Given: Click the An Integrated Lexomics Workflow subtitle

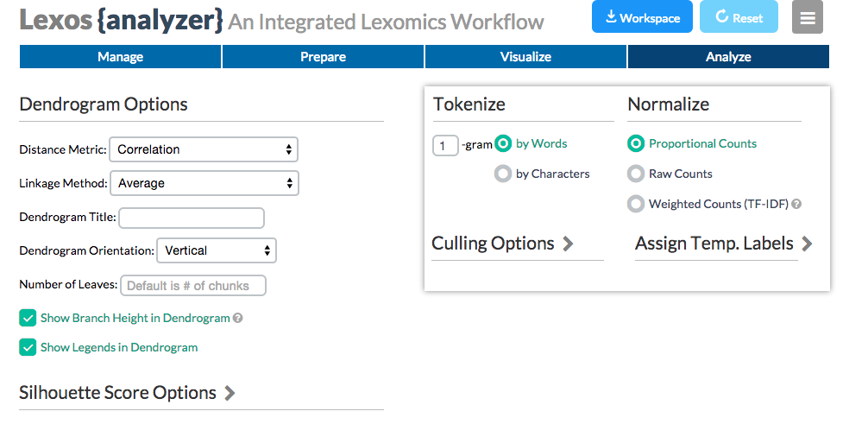Looking at the screenshot, I should pyautogui.click(x=386, y=22).
